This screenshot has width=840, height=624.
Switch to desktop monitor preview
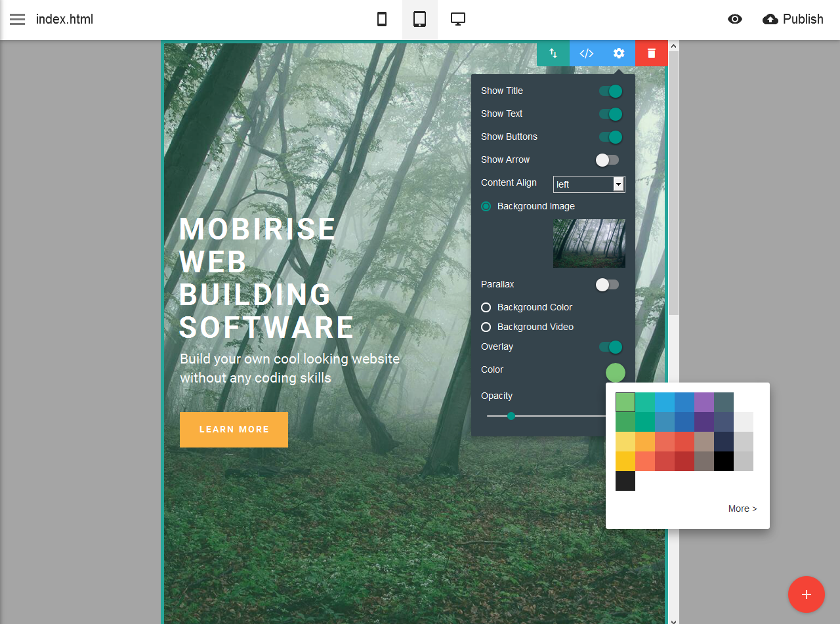pos(458,19)
